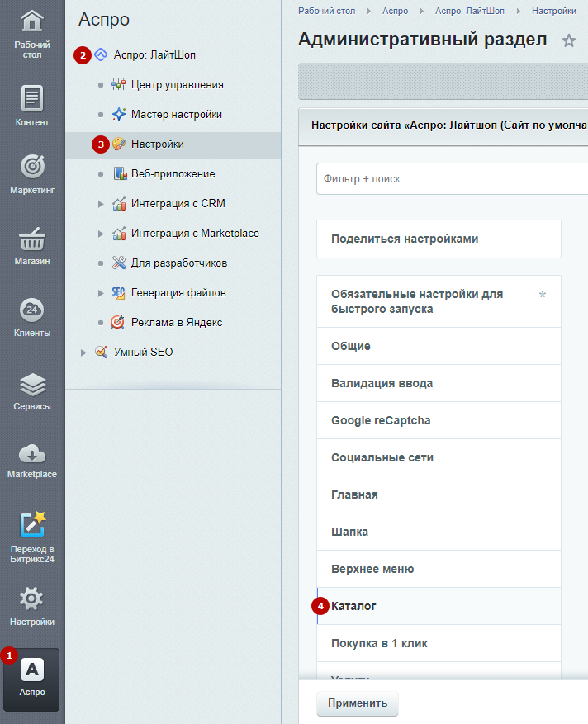
Task: Click the Административный раздел page title
Action: (x=422, y=40)
